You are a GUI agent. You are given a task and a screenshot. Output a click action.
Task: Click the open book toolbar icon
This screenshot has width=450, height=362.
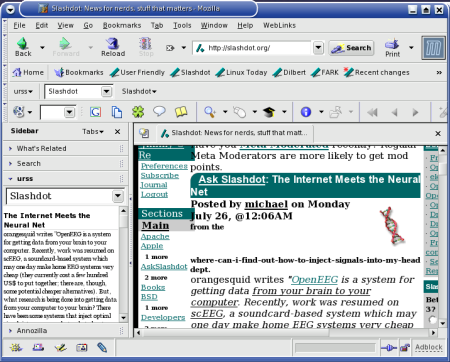[x=181, y=112]
